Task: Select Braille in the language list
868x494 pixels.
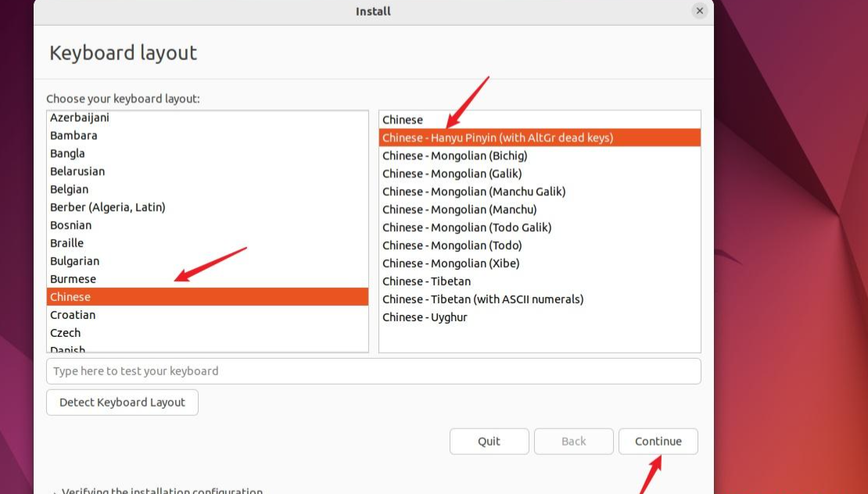Action: (x=207, y=243)
